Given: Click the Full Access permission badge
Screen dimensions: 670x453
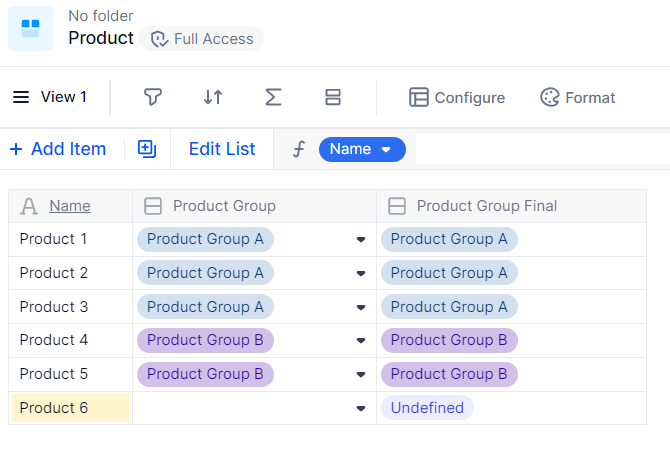Looking at the screenshot, I should tap(202, 39).
